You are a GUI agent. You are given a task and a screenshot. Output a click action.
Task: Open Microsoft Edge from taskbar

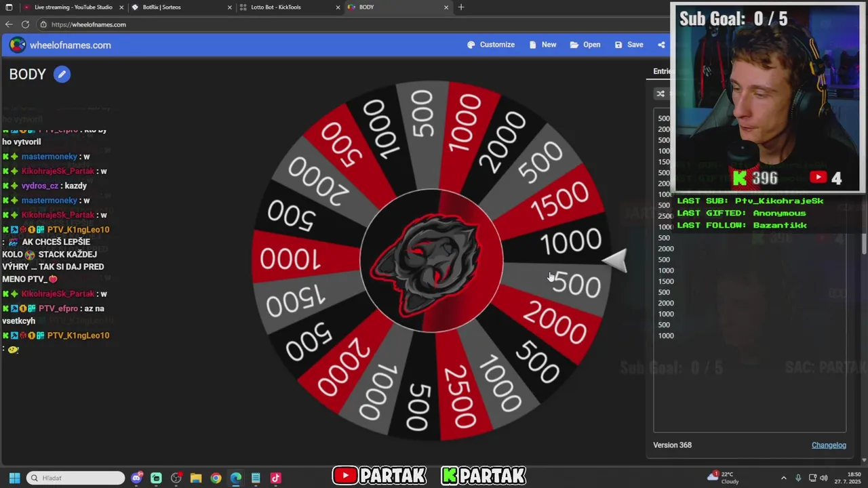pyautogui.click(x=235, y=478)
